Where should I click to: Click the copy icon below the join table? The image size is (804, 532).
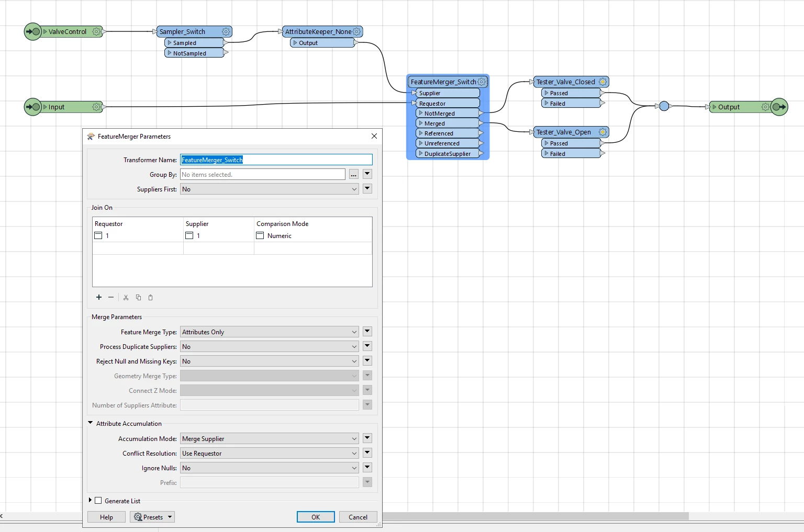point(138,298)
